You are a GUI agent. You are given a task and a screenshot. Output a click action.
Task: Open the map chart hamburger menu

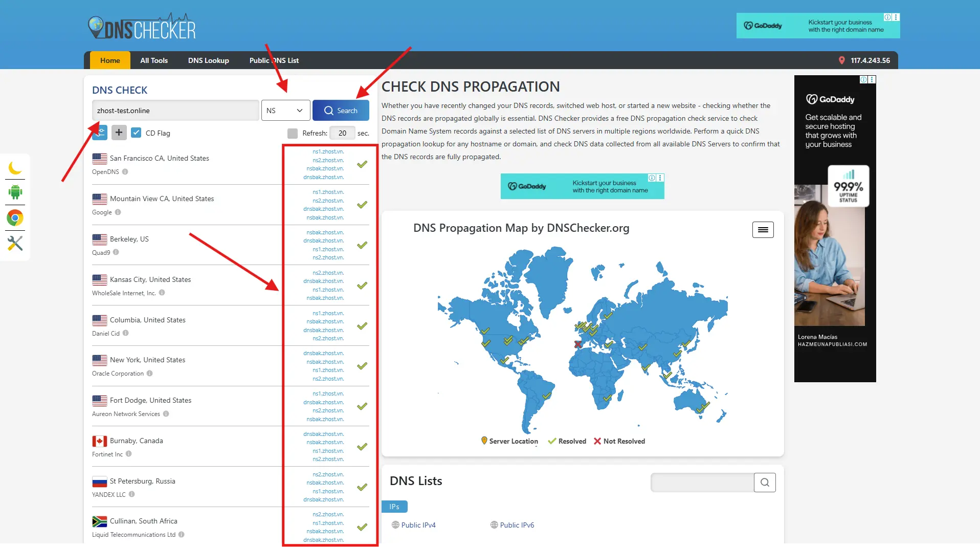[763, 230]
